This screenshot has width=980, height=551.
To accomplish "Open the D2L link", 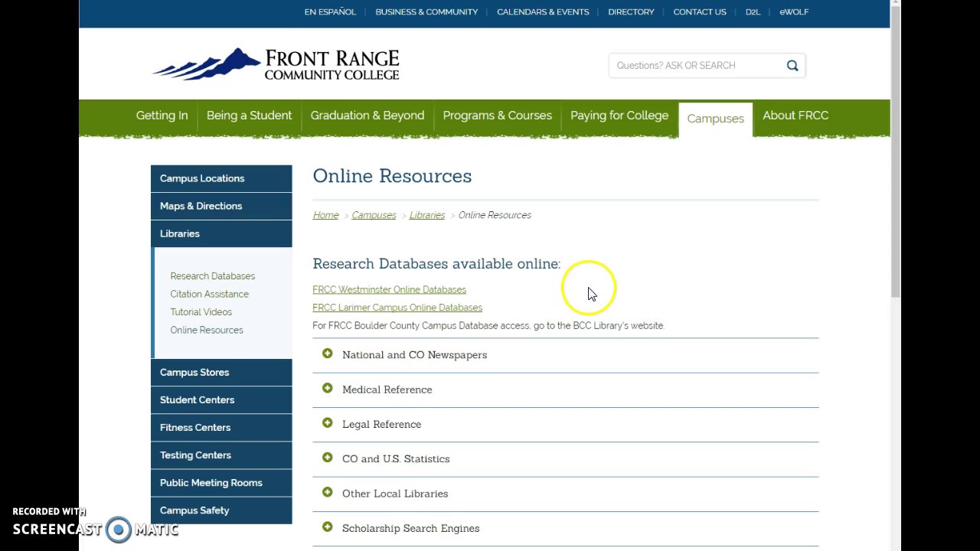I will click(753, 12).
